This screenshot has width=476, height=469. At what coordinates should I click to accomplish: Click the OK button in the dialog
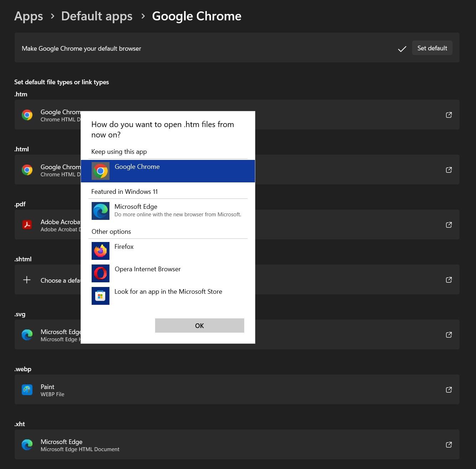pos(200,326)
